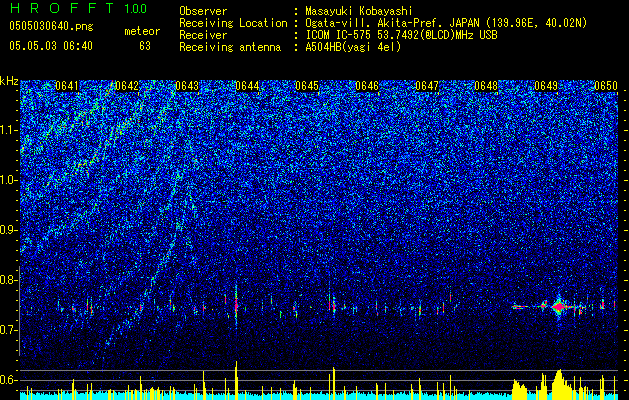Click the A504HB(yagi 4el) antenna text
Image resolution: width=629 pixels, height=400 pixels.
(353, 47)
